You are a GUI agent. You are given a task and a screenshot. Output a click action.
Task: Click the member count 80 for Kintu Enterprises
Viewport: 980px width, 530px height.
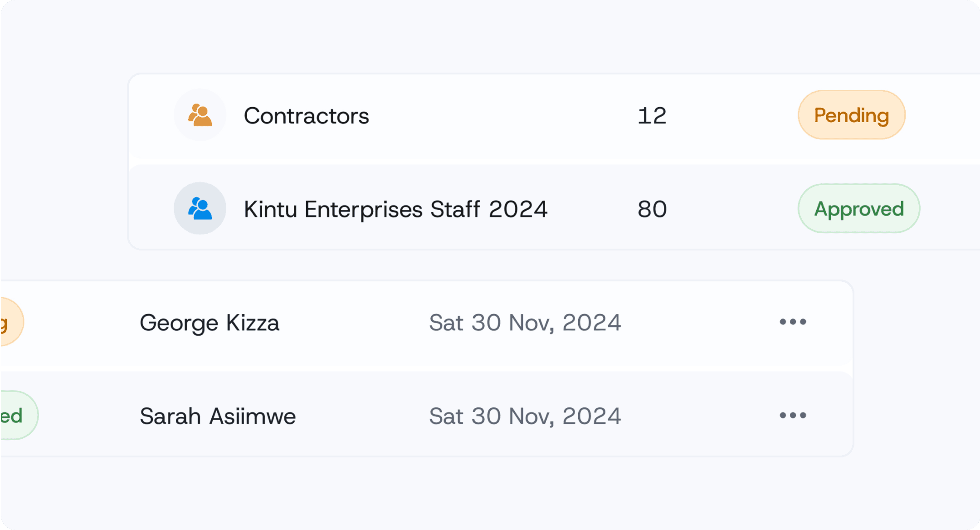[x=652, y=210]
